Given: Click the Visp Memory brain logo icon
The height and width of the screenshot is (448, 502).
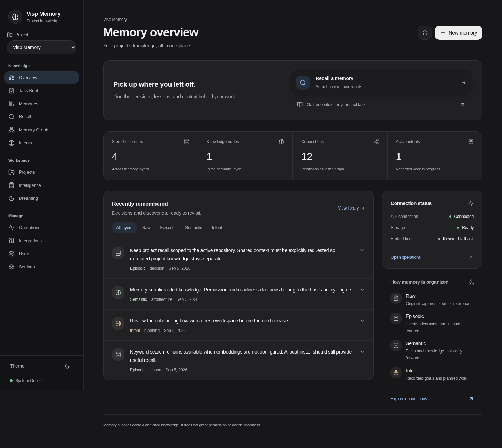Looking at the screenshot, I should coord(15,17).
